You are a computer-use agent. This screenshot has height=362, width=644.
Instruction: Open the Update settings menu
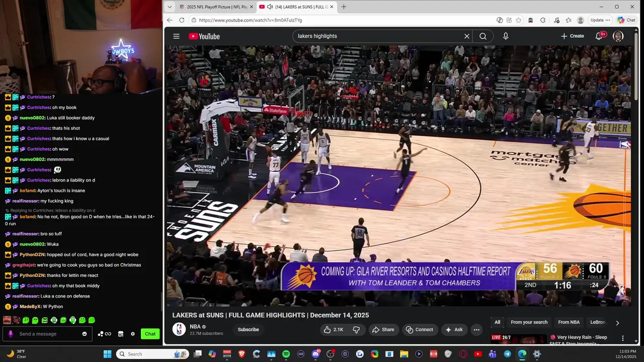pyautogui.click(x=600, y=20)
